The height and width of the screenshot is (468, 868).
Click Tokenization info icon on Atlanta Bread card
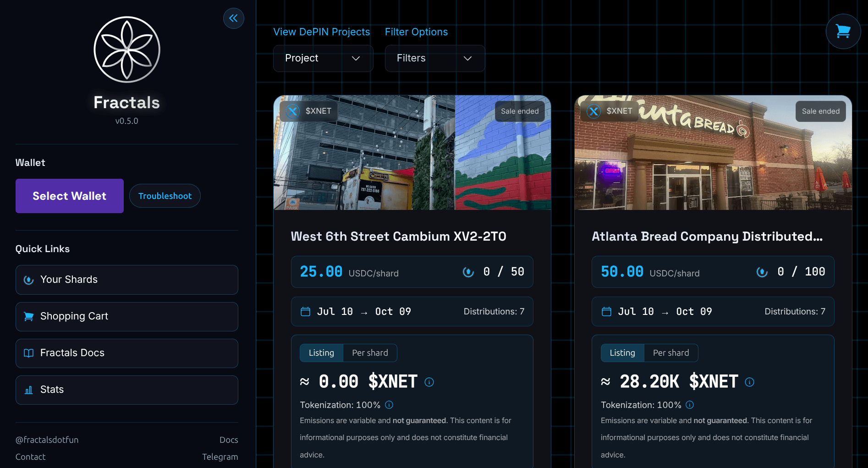coord(690,405)
